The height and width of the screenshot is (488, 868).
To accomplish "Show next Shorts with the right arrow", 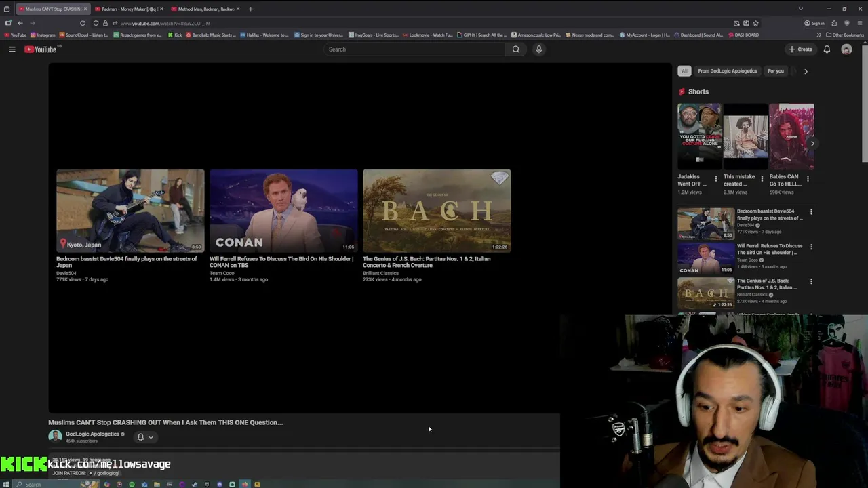I will click(x=812, y=143).
